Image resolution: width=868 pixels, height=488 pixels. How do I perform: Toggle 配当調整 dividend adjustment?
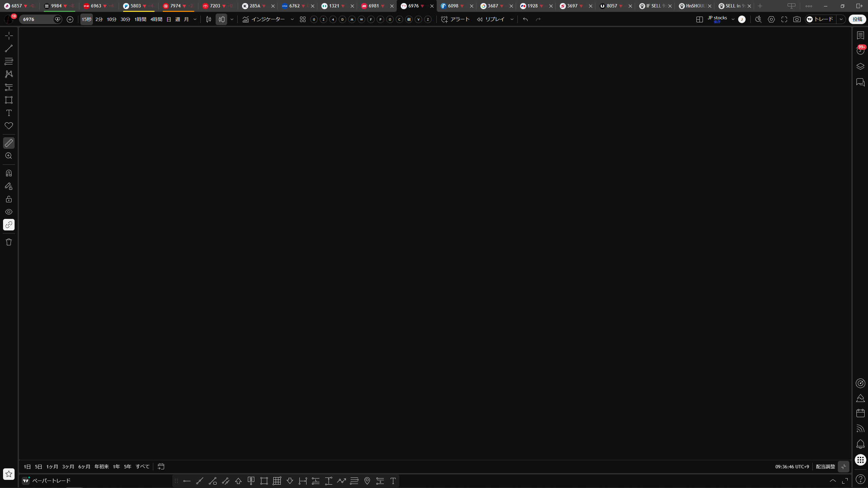(x=826, y=467)
